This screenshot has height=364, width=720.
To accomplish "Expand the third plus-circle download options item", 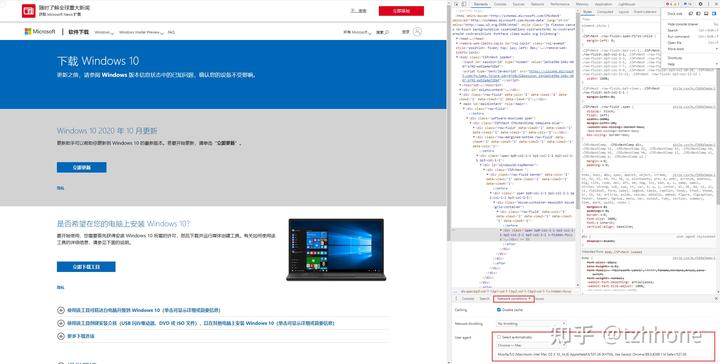I will (x=61, y=336).
